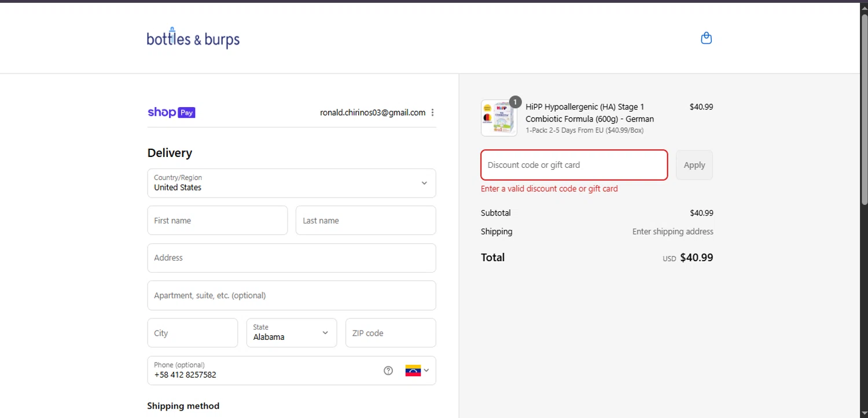Click the bottles & burps logo
The height and width of the screenshot is (418, 868).
[x=193, y=38]
